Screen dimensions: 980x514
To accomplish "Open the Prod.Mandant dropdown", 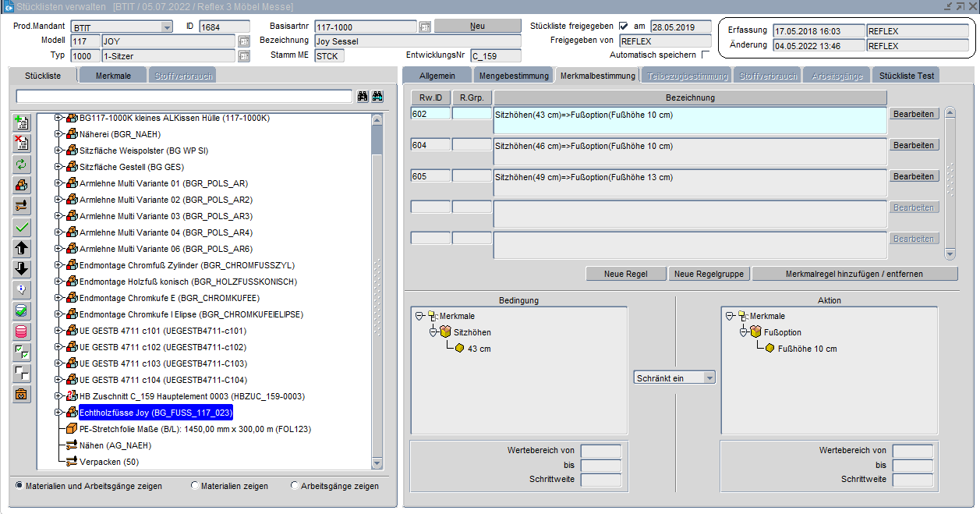I will 166,27.
